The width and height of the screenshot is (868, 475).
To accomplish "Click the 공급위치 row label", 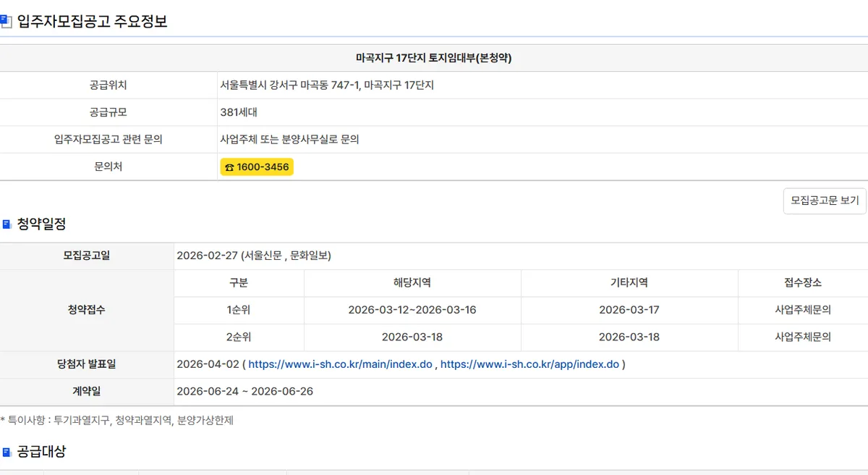I will (x=109, y=85).
